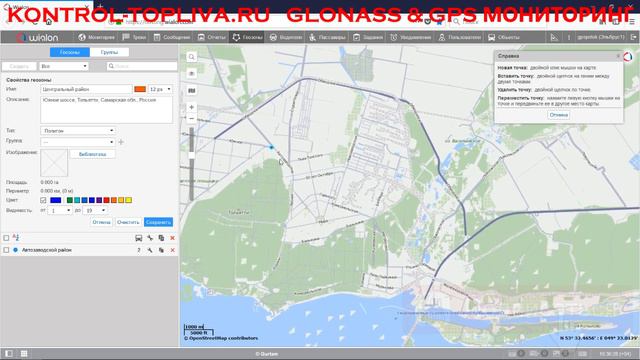Pick the yellow color swatch
640x360 pixels.
129,200
